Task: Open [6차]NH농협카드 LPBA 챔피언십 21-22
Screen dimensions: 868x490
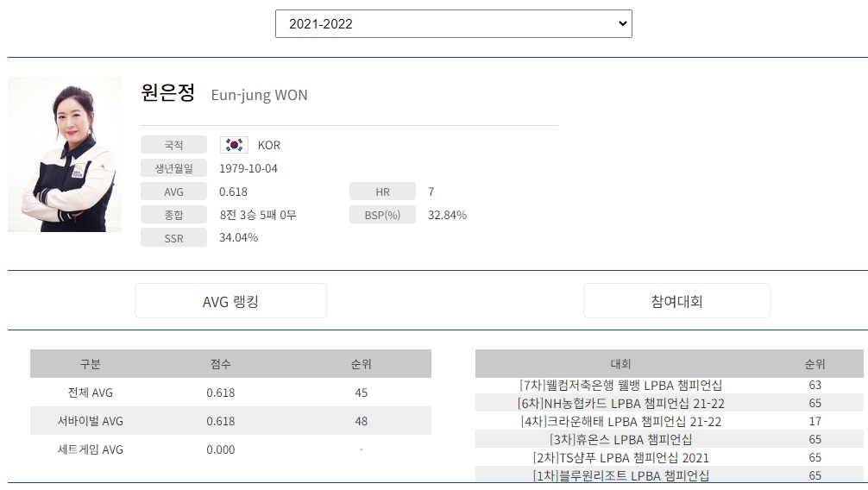Action: [x=620, y=403]
